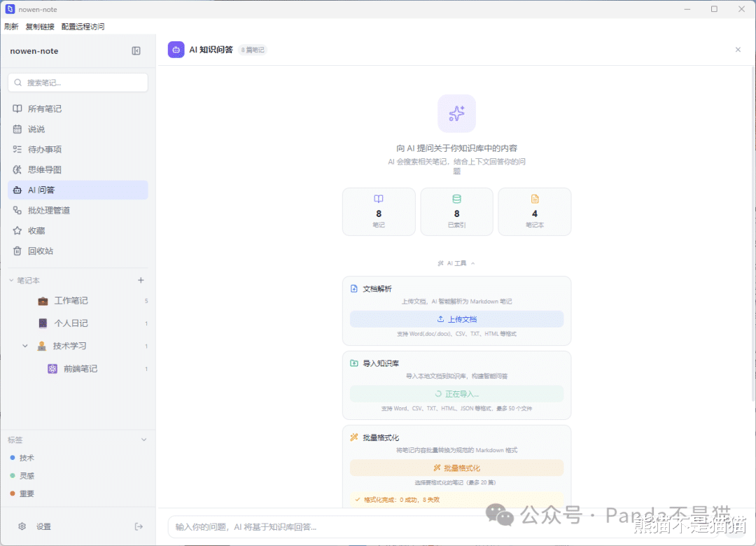Viewport: 756px width, 546px height.
Task: Select AI 问答 robot icon
Action: point(17,190)
